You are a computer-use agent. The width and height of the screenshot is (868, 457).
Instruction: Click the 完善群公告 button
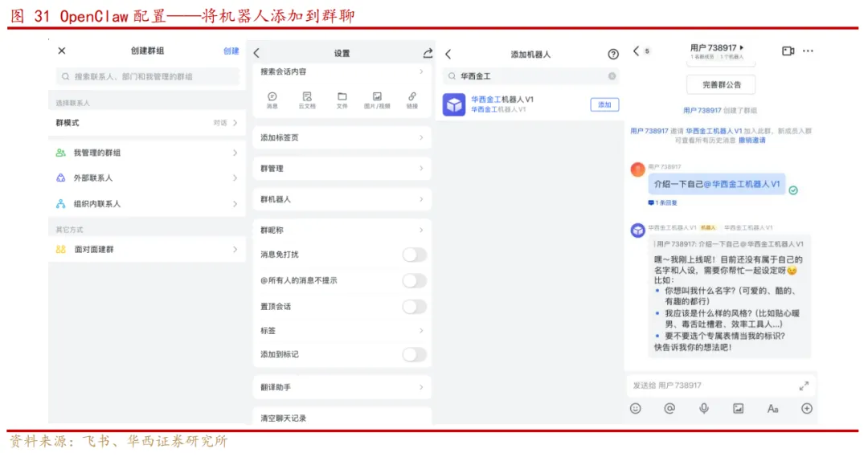(721, 84)
